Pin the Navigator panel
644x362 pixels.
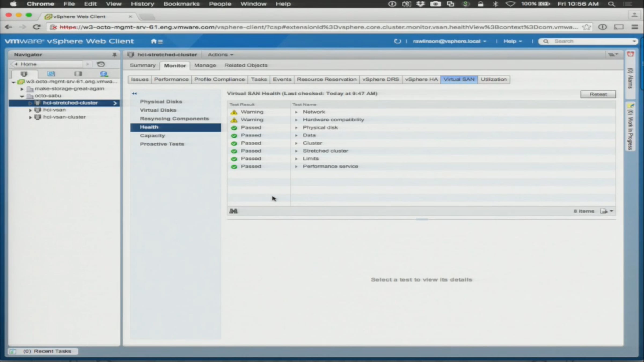pos(114,55)
